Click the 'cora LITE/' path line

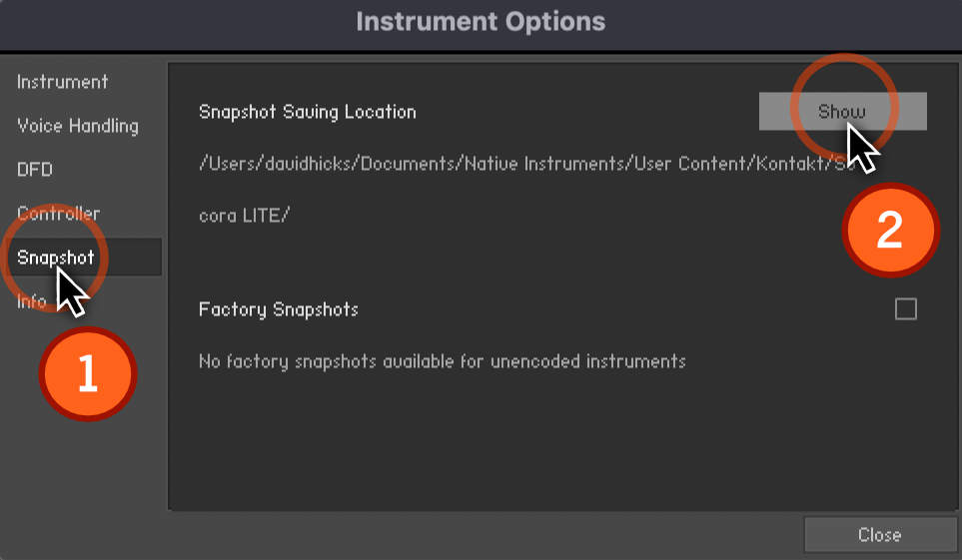tap(244, 216)
